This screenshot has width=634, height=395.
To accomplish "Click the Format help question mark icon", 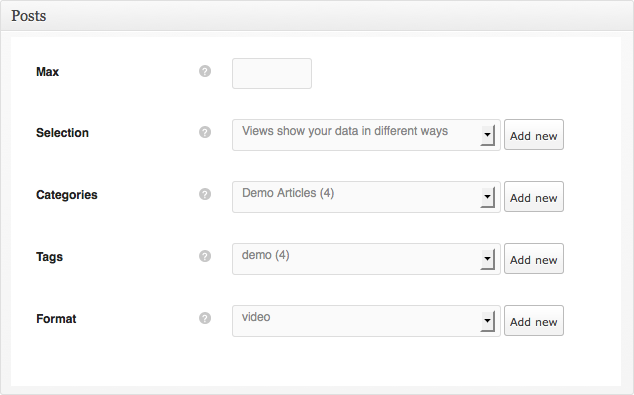I will 205,318.
